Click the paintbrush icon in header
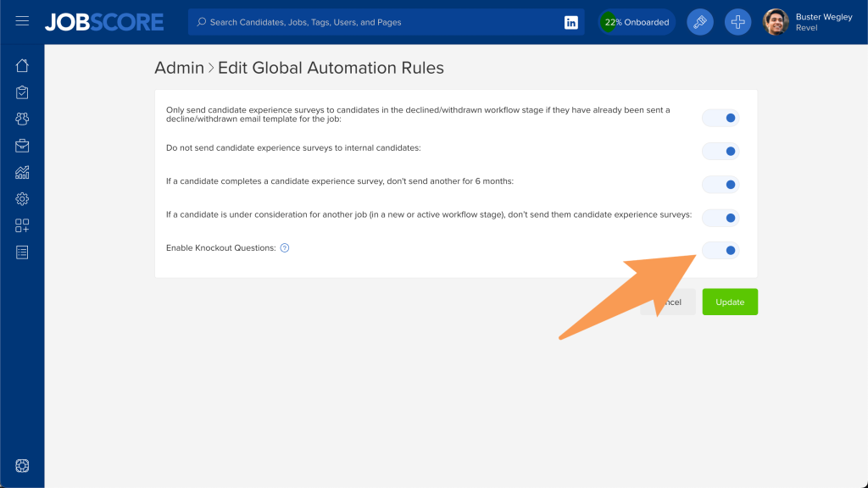This screenshot has width=868, height=488. coord(699,22)
